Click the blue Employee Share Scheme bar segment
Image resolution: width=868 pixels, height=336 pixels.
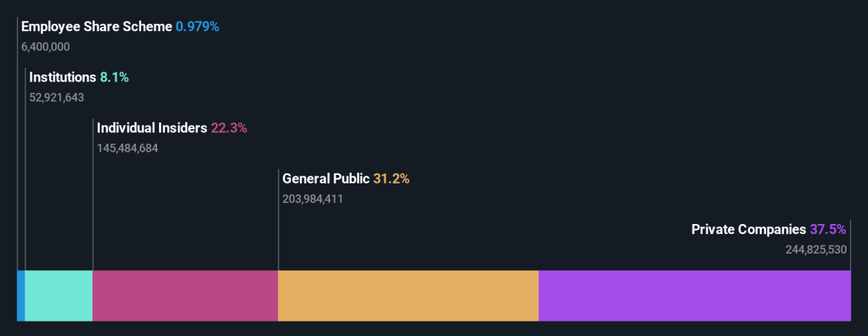click(x=21, y=296)
